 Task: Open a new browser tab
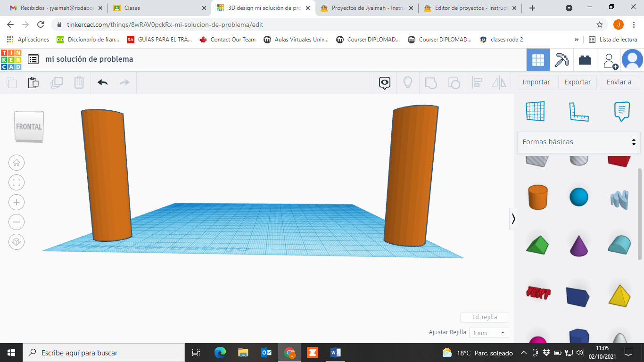(x=532, y=8)
